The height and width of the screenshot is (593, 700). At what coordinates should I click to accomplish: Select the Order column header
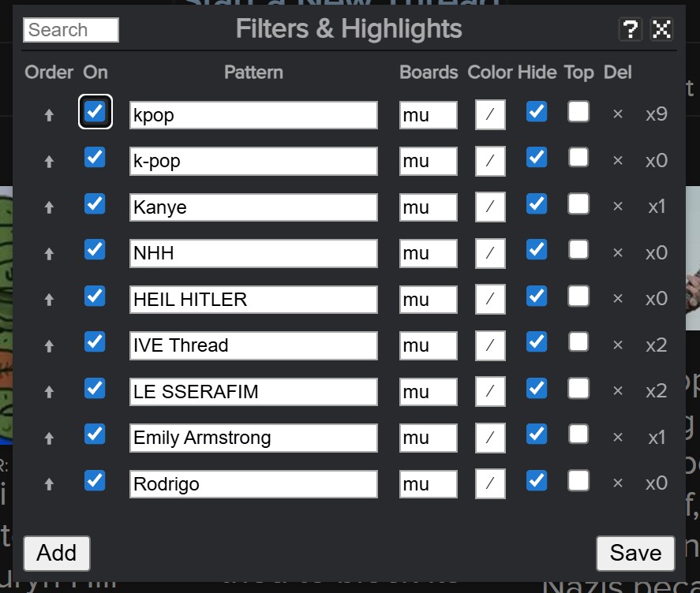click(49, 73)
